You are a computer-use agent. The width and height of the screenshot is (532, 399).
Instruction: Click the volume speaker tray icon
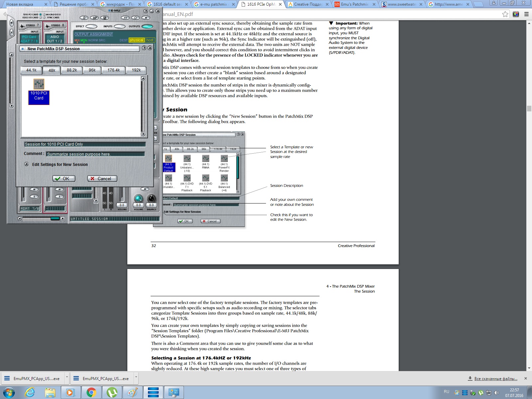click(x=496, y=392)
